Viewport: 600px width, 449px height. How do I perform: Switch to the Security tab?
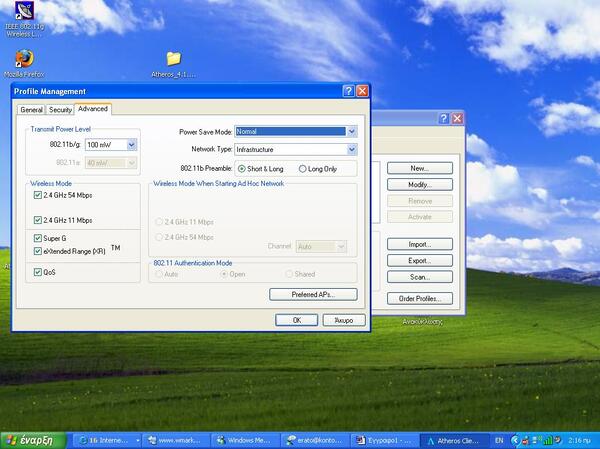(60, 110)
